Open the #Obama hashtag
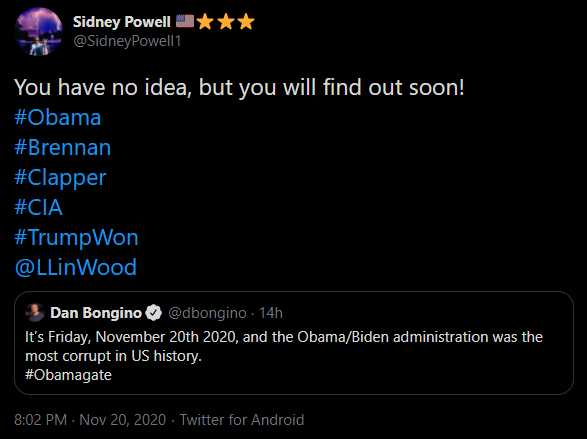The width and height of the screenshot is (587, 439). point(58,118)
